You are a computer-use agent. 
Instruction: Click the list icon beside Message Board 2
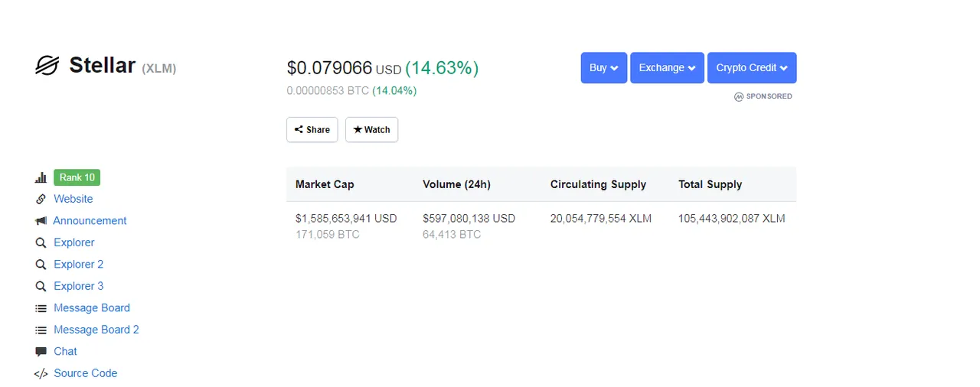[41, 330]
